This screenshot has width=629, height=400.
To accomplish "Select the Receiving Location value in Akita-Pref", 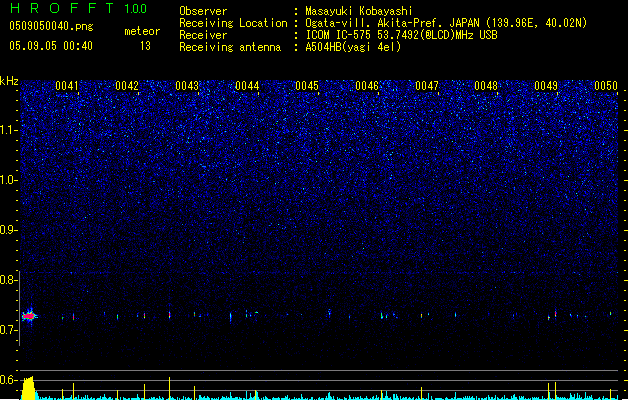I will (x=446, y=23).
